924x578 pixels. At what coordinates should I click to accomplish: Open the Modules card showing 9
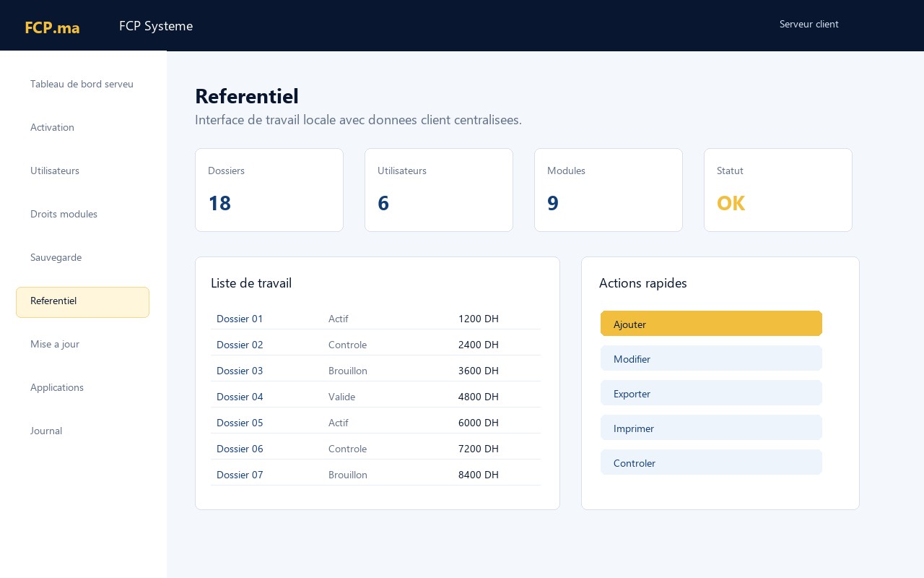click(x=609, y=190)
